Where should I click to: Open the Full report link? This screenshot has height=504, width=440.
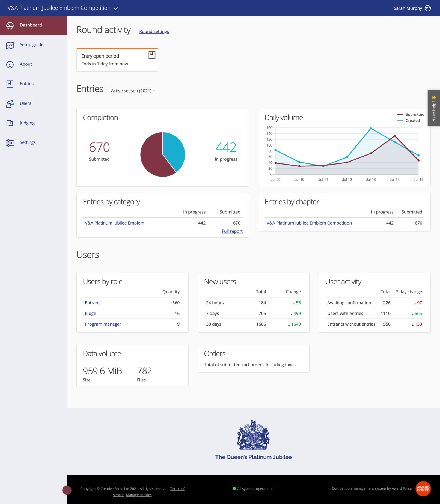click(232, 231)
